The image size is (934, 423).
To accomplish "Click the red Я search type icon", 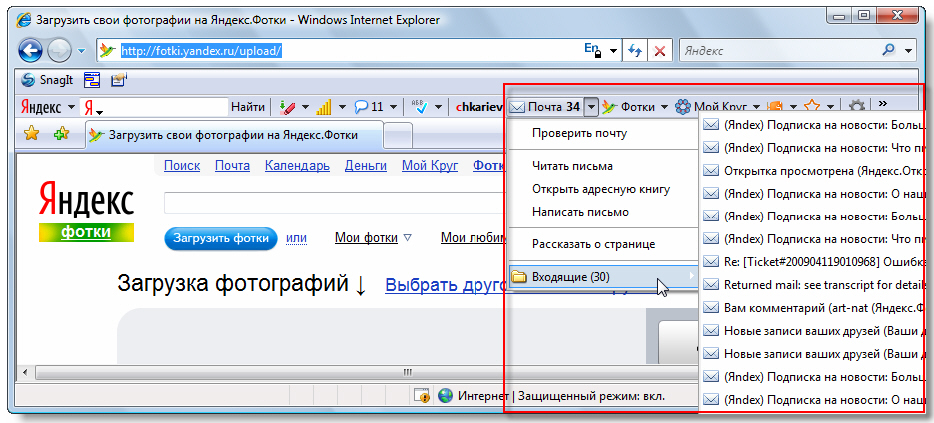I will click(94, 108).
